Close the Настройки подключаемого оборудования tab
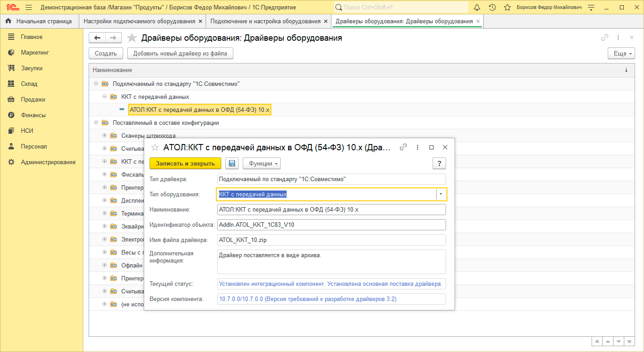The width and height of the screenshot is (644, 352). [200, 21]
